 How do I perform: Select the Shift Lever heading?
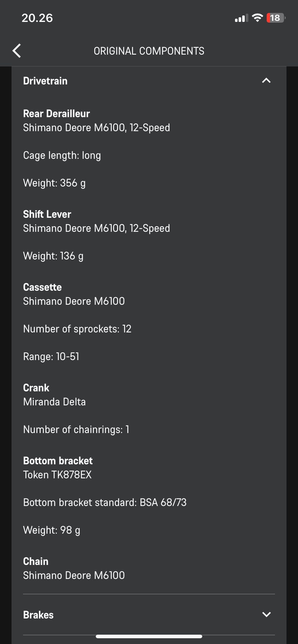pos(47,214)
